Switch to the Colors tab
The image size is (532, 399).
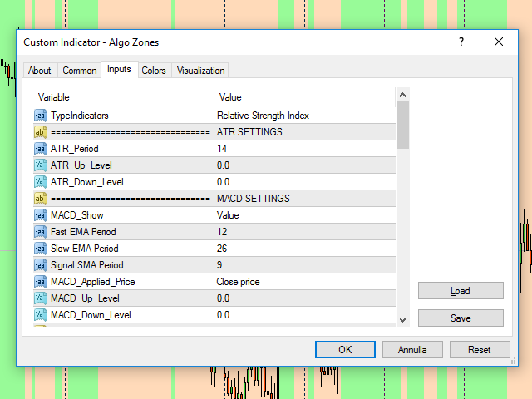click(154, 71)
